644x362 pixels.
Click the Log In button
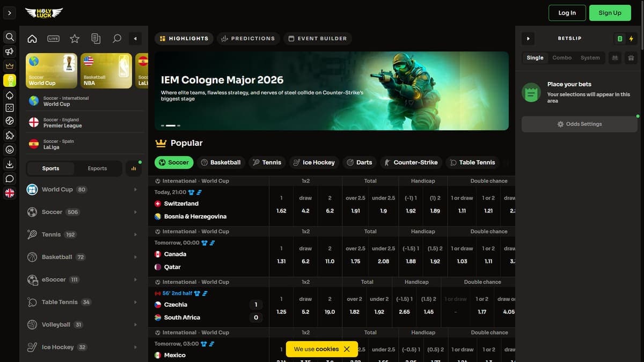(567, 13)
